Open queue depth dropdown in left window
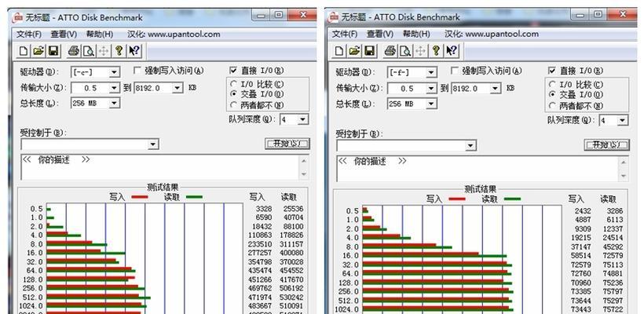The image size is (644, 314). pyautogui.click(x=302, y=120)
